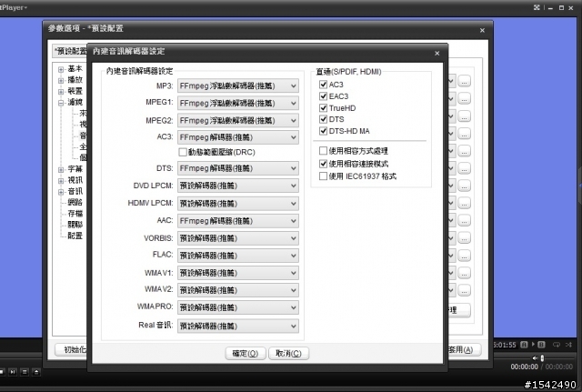The height and width of the screenshot is (392, 582).
Task: Mute using the speaker volume icon
Action: click(x=535, y=357)
